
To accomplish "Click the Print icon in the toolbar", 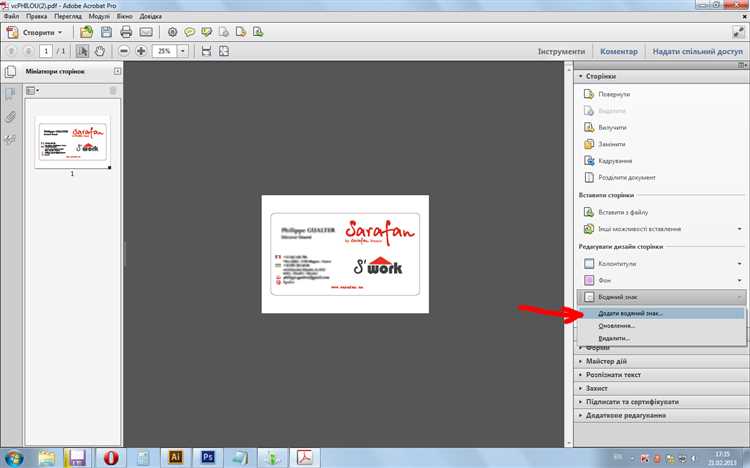I will [126, 32].
